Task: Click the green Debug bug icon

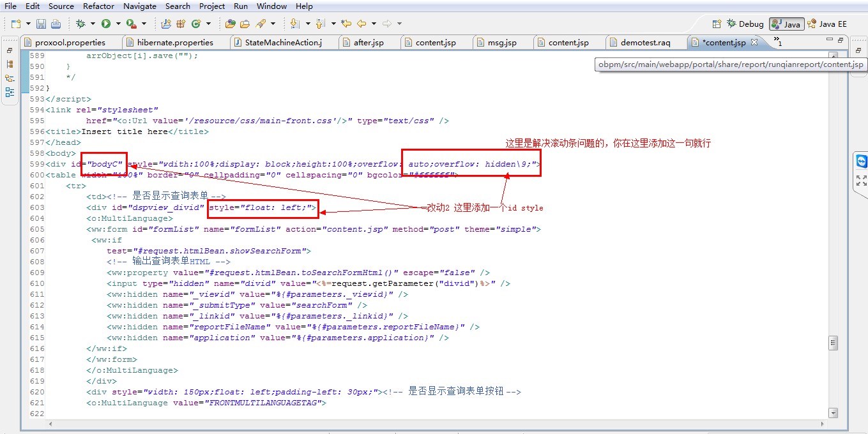Action: coord(80,24)
